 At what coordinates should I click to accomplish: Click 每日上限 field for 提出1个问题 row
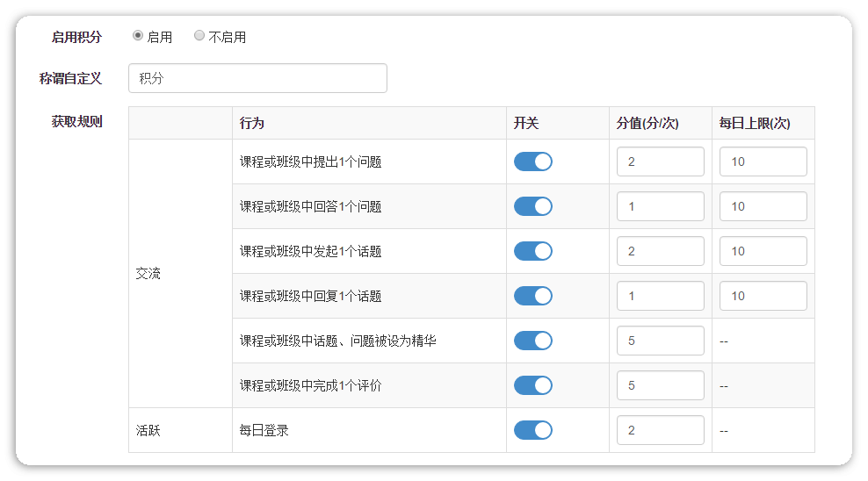pyautogui.click(x=763, y=162)
